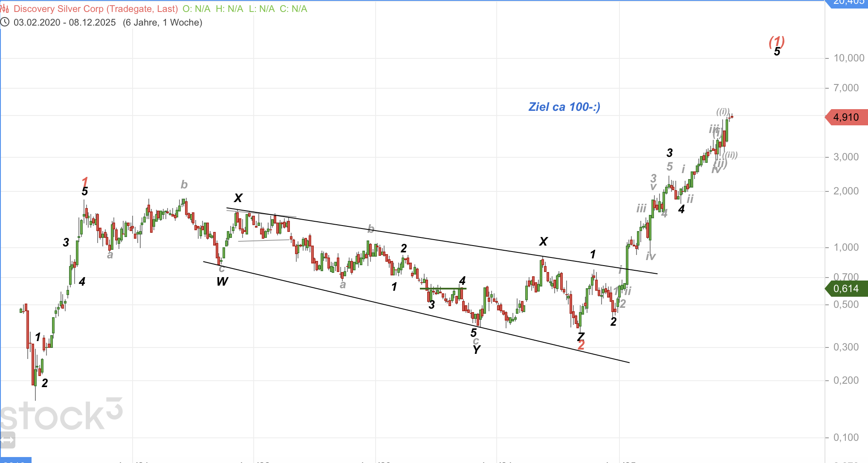The image size is (868, 463).
Task: Click the blue date marker on time axis
Action: point(16,460)
